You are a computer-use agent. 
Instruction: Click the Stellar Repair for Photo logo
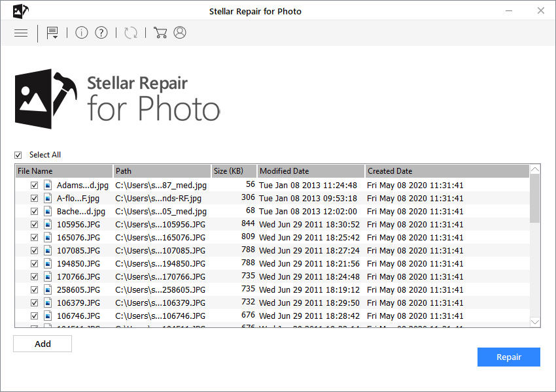[x=118, y=97]
